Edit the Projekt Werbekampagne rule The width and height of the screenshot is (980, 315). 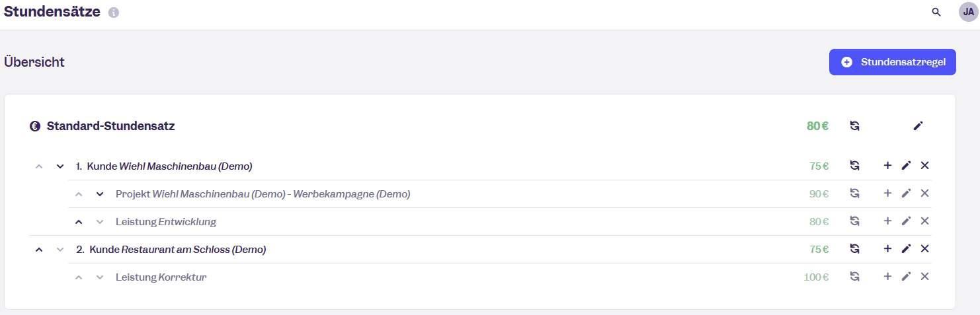click(906, 193)
